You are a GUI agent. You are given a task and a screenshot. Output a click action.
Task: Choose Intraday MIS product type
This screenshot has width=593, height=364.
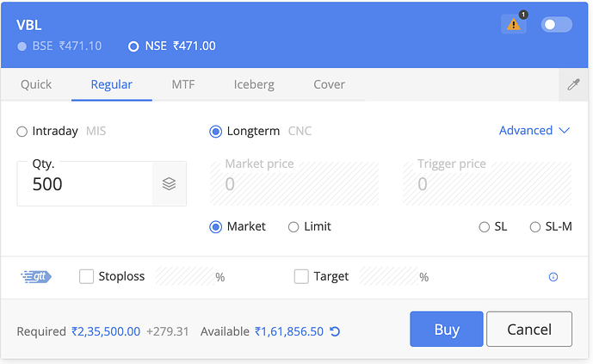(22, 132)
